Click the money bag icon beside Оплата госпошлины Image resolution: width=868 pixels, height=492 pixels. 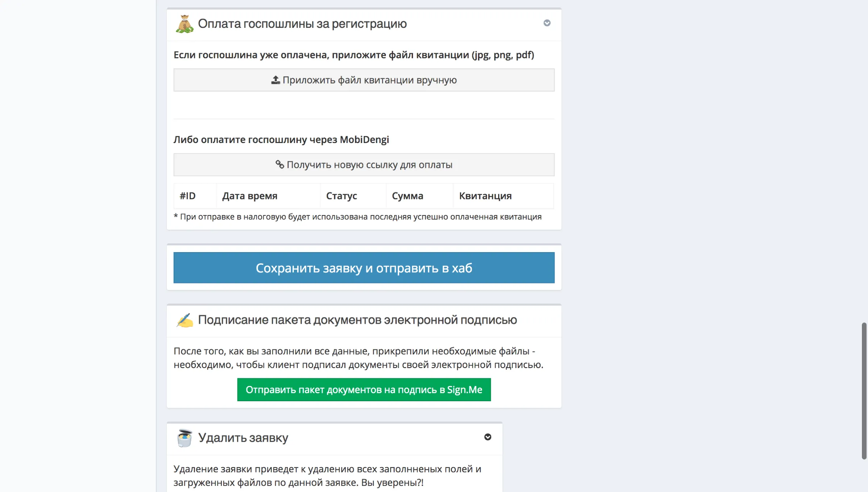185,24
